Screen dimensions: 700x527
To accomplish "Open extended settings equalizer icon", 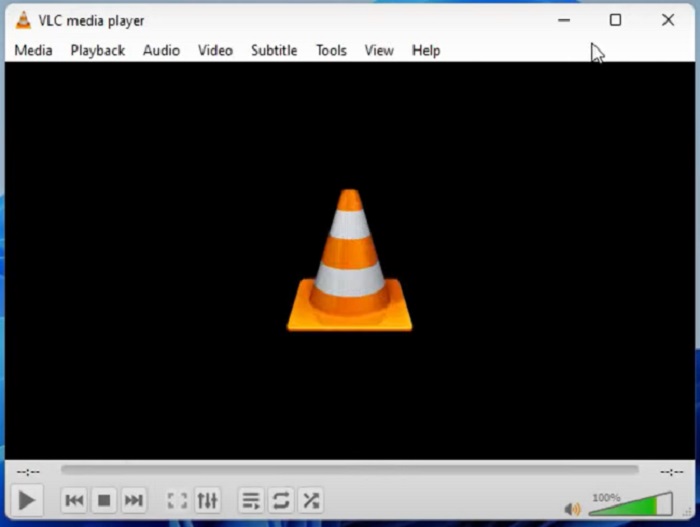I will tap(207, 500).
